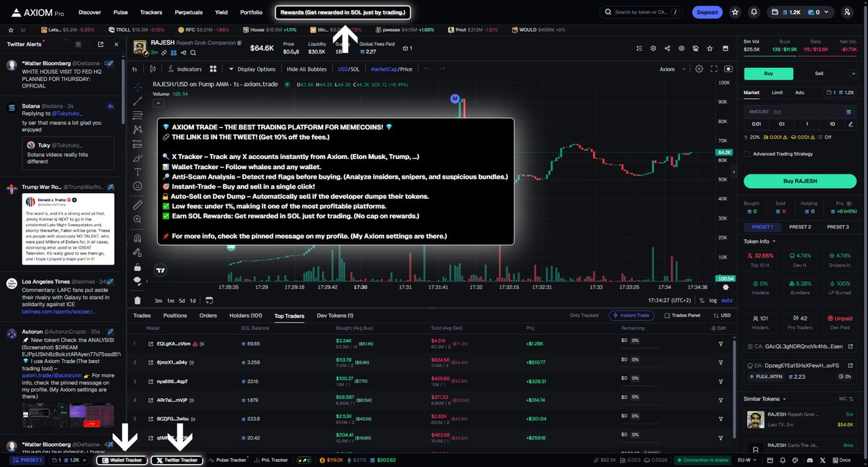This screenshot has height=467, width=868.
Task: Select the ruler measure tool
Action: [137, 205]
